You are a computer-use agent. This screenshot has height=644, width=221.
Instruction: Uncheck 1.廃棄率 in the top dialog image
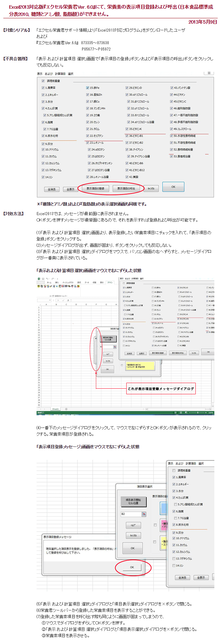click(x=43, y=88)
